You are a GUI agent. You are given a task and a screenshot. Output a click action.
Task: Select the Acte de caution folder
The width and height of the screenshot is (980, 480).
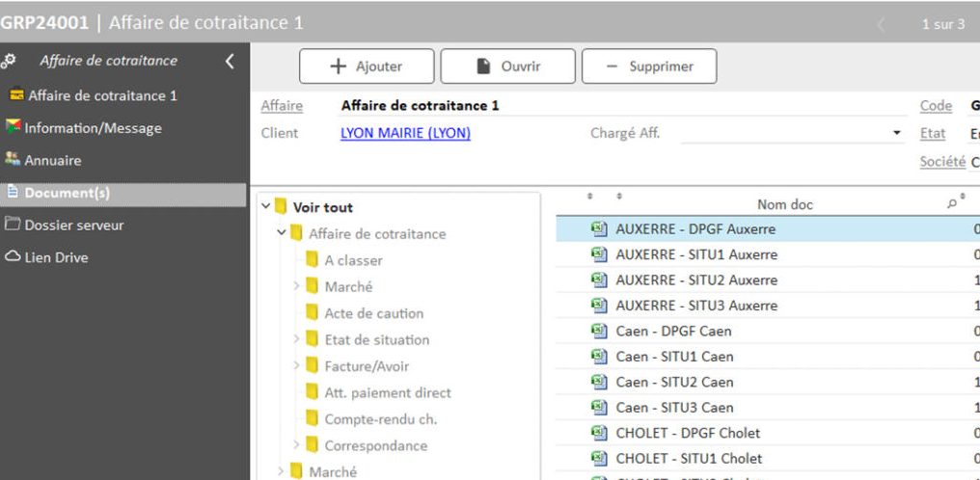tap(373, 313)
